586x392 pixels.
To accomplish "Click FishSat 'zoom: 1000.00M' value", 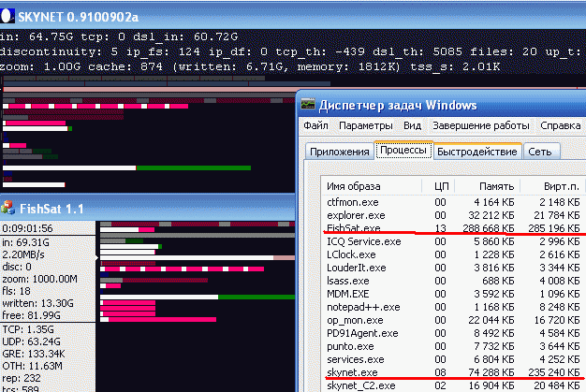I will coord(39,279).
